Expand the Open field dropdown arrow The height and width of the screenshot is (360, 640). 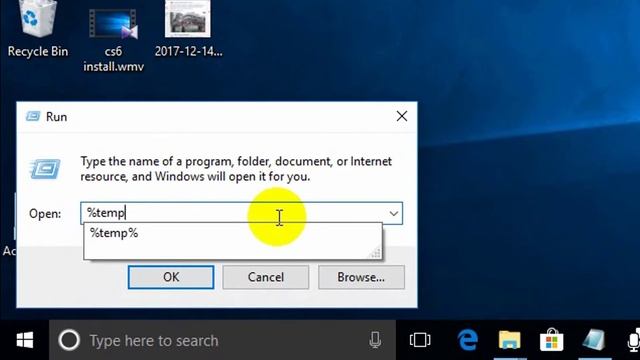pos(393,213)
